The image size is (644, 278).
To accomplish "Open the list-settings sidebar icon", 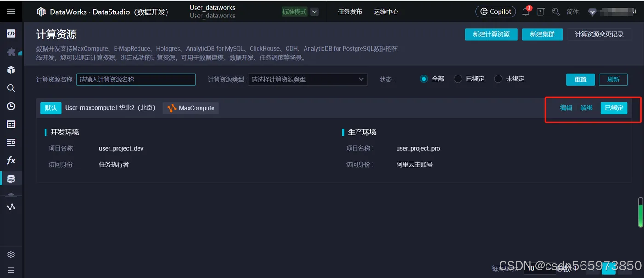I will pyautogui.click(x=11, y=142).
